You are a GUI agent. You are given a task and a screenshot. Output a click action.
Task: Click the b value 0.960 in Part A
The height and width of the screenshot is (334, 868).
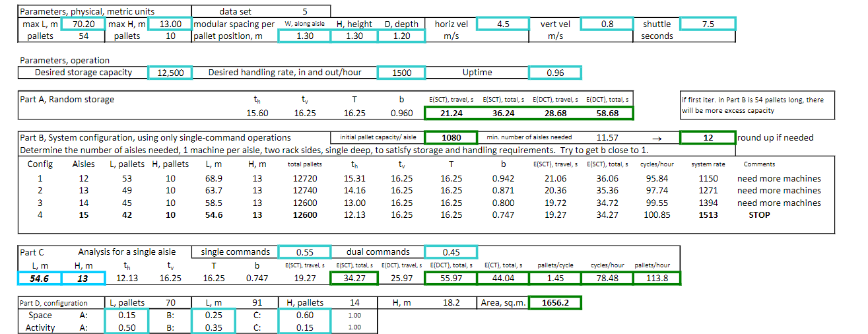click(x=401, y=113)
